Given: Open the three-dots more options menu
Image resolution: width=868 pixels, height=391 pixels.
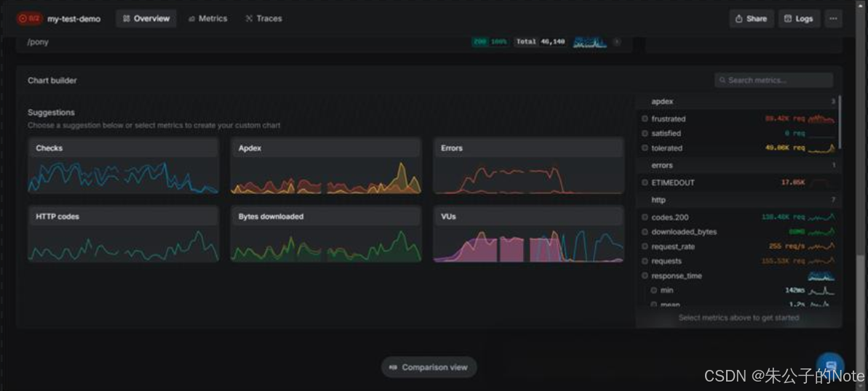Looking at the screenshot, I should click(833, 19).
